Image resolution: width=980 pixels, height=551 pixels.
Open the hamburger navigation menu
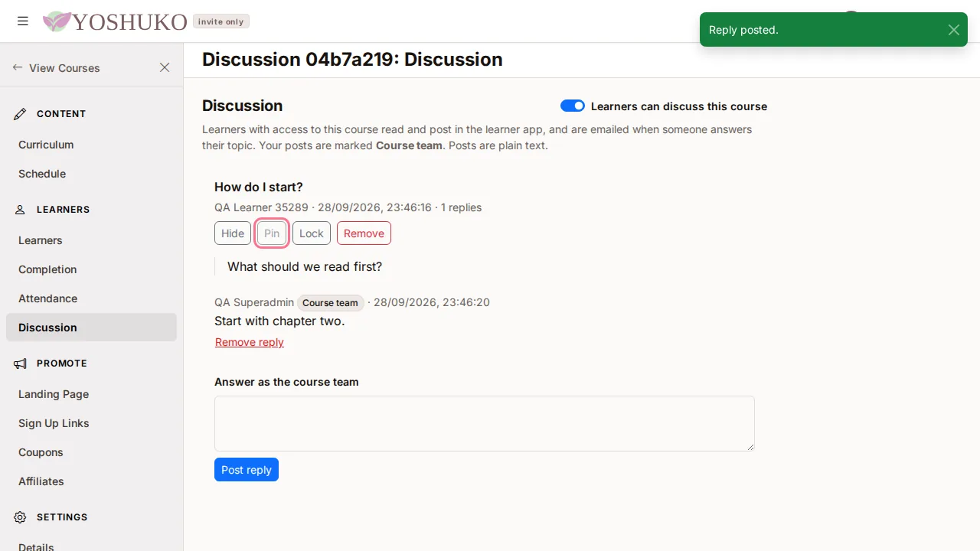23,21
